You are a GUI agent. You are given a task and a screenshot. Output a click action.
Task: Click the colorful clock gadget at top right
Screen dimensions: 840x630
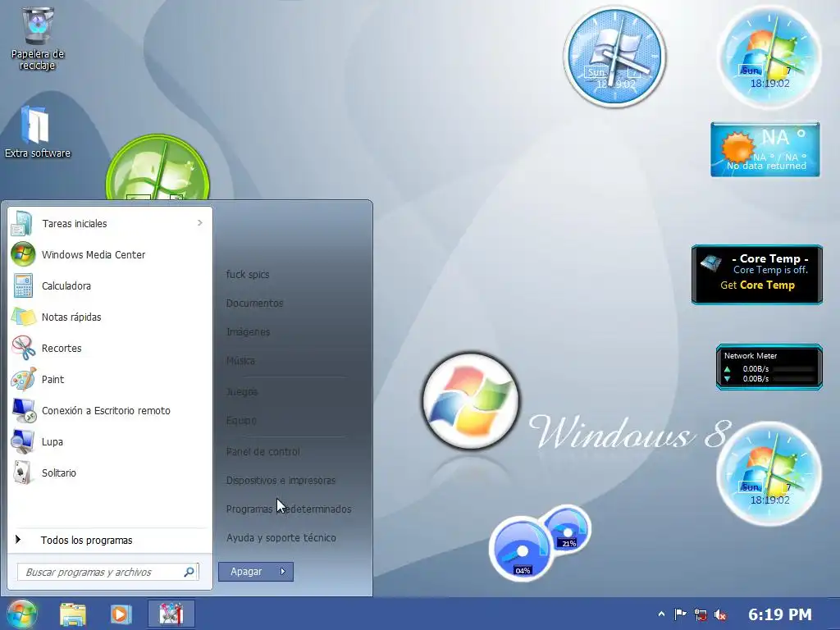[x=769, y=57]
